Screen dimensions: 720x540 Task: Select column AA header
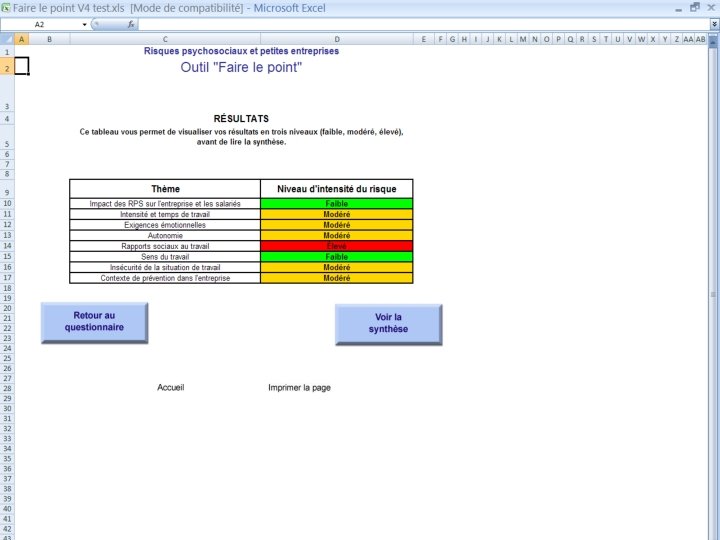click(x=688, y=39)
